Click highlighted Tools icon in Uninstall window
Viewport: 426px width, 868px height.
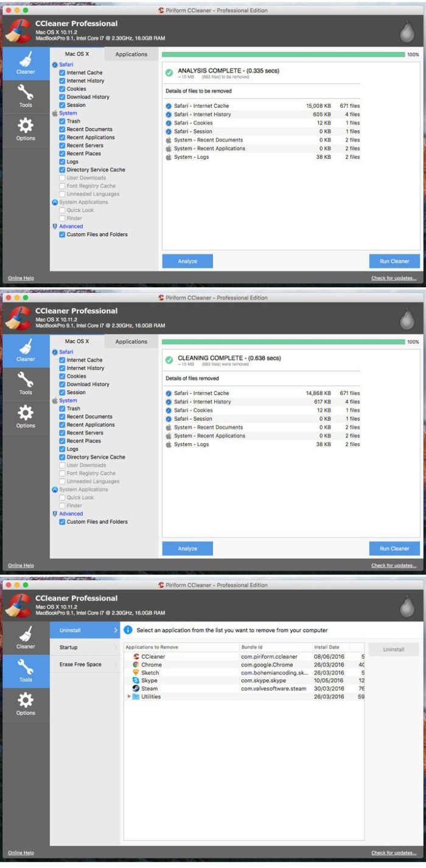[x=26, y=667]
